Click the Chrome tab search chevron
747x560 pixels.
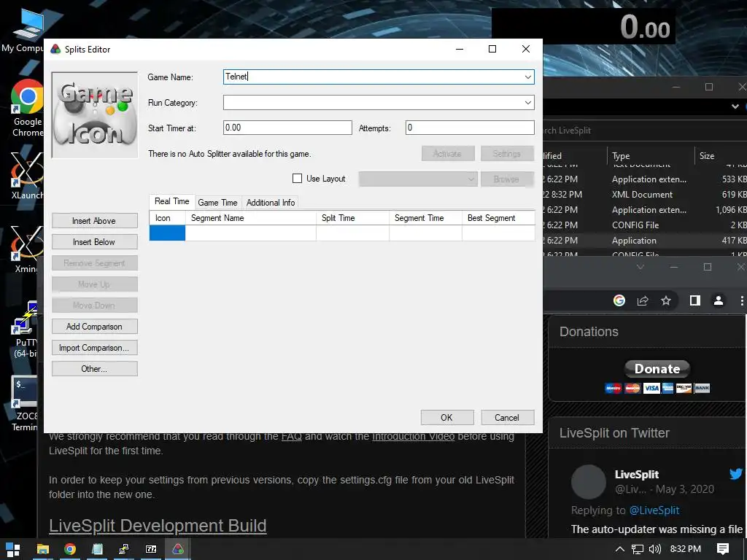point(640,267)
